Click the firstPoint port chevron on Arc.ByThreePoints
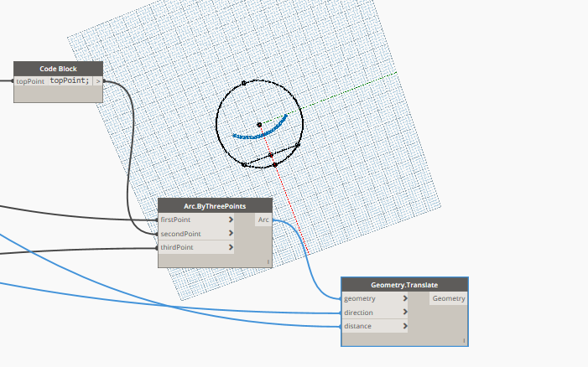The height and width of the screenshot is (367, 588). 231,220
